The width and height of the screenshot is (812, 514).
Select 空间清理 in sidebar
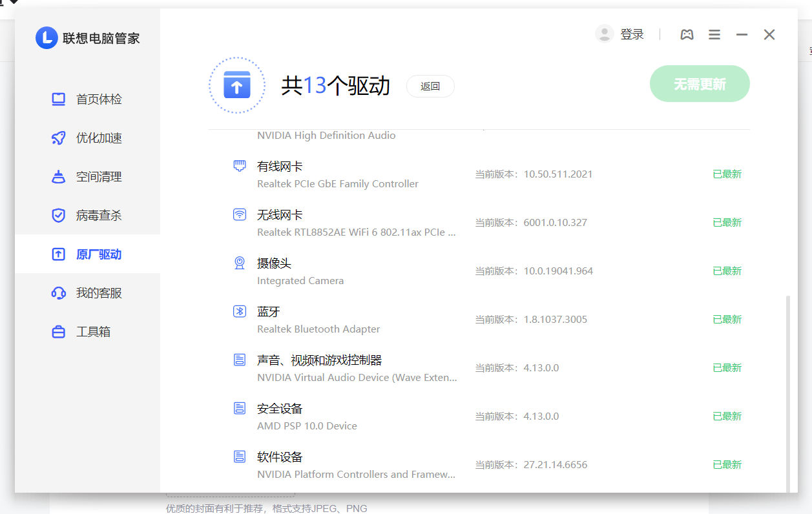[87, 177]
